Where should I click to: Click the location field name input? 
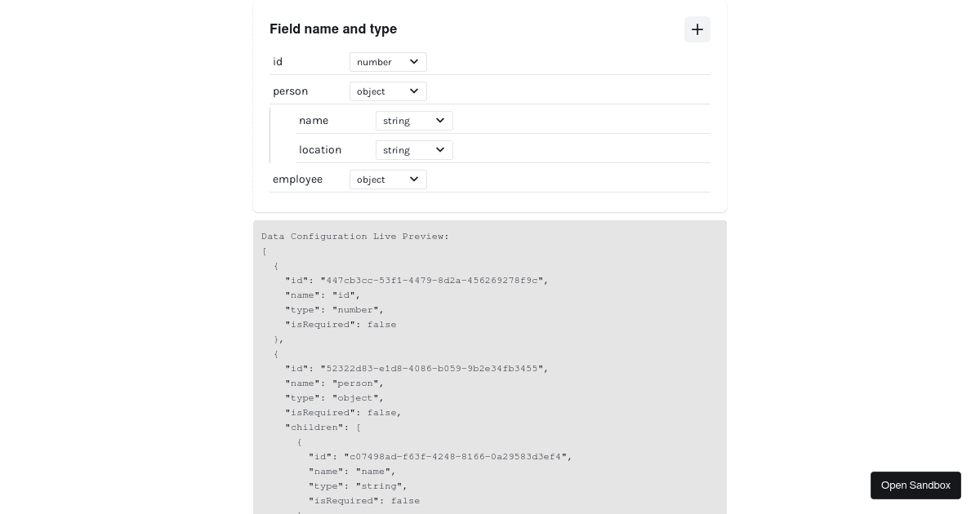click(x=335, y=150)
